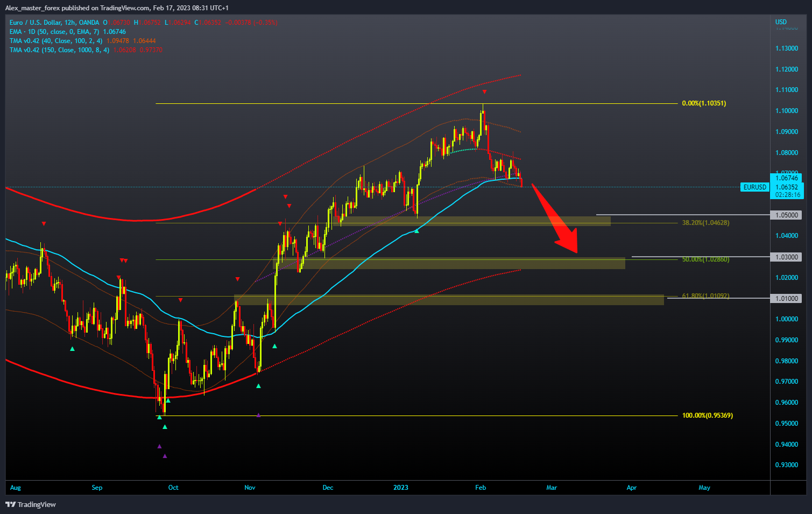
Task: Click the 0.96000 price axis label
Action: coord(786,403)
